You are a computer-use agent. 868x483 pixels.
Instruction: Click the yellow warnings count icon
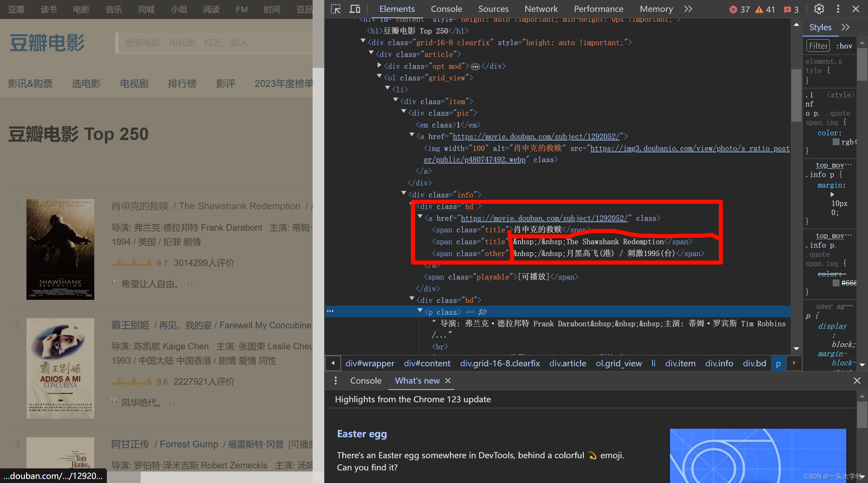759,9
